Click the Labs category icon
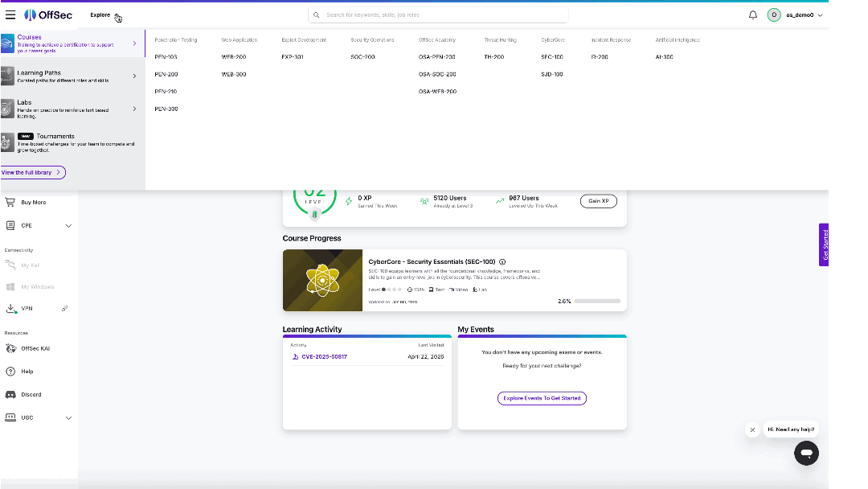The image size is (868, 489). click(x=7, y=109)
